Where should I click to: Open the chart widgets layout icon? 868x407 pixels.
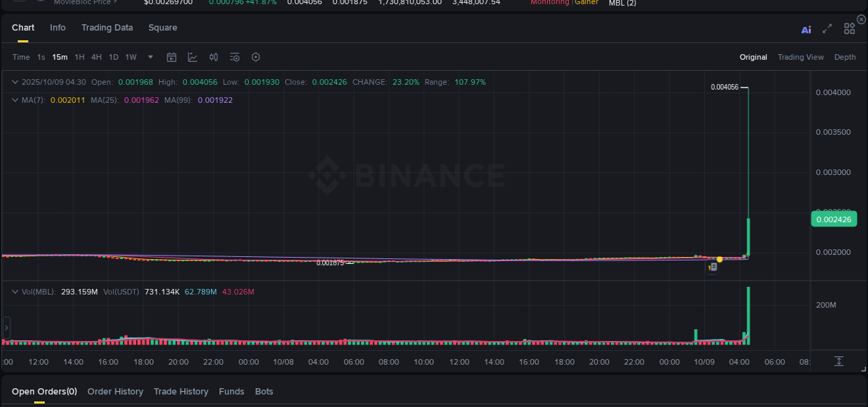[849, 28]
